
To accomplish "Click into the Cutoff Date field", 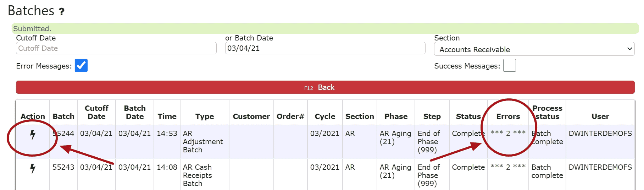I will coord(116,48).
